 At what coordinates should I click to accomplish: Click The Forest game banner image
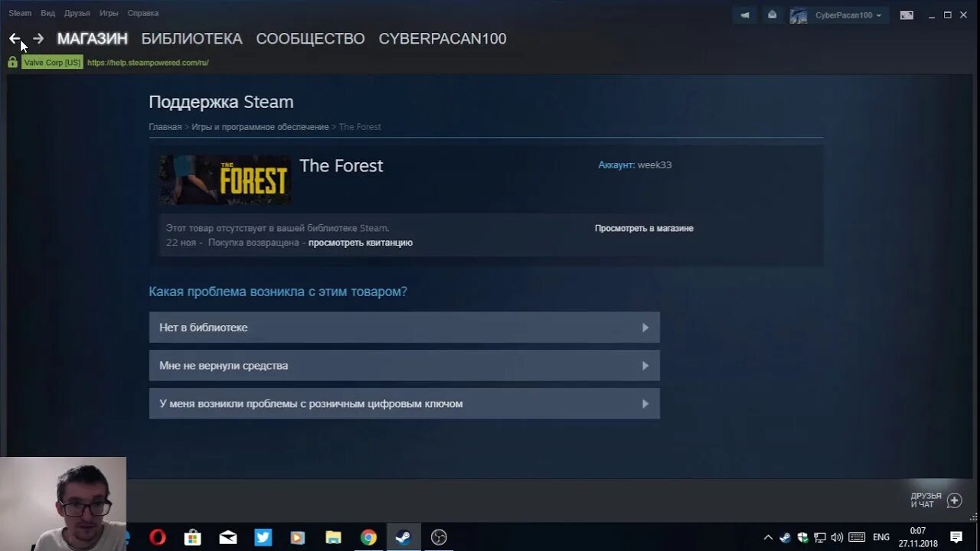[x=225, y=180]
